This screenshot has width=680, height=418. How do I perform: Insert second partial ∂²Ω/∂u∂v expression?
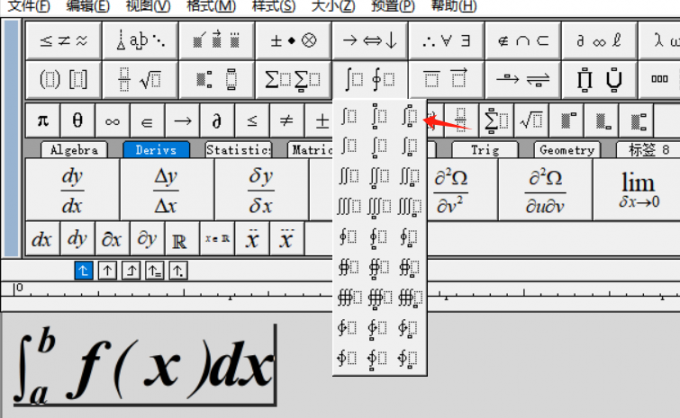pyautogui.click(x=545, y=189)
